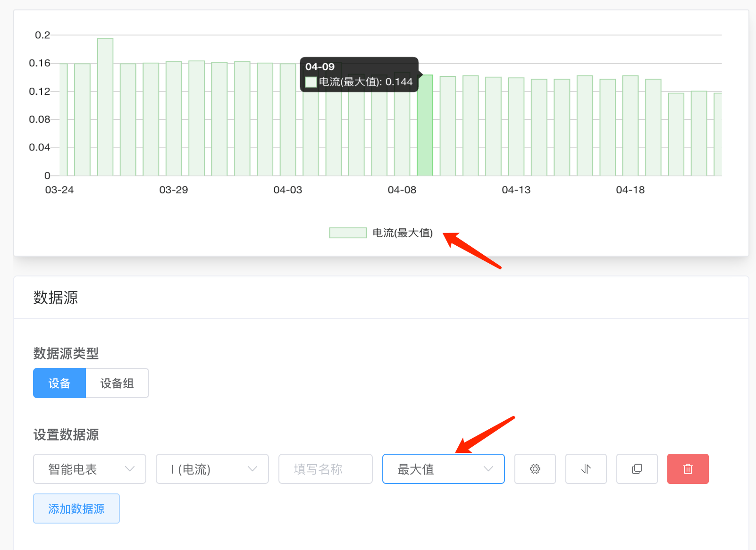Expand the I (电流) property dropdown
The image size is (756, 550).
coord(212,469)
